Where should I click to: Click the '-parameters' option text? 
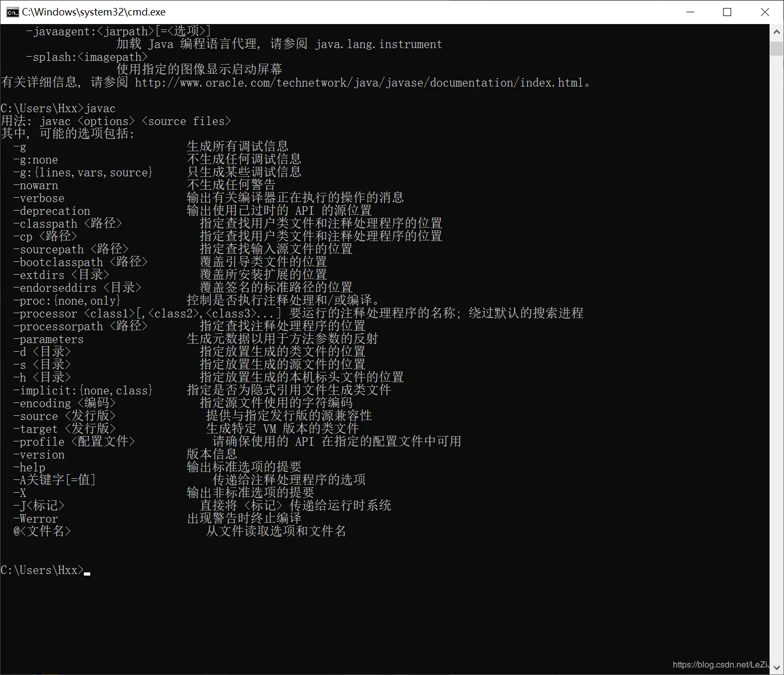(49, 339)
